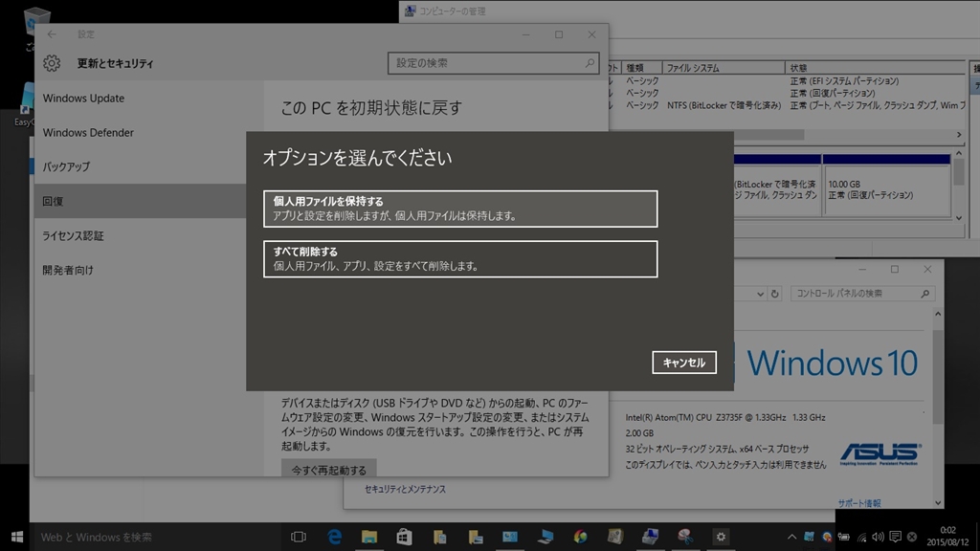Open the folder-with-picture taskbar icon
Image resolution: width=980 pixels, height=551 pixels.
click(475, 537)
